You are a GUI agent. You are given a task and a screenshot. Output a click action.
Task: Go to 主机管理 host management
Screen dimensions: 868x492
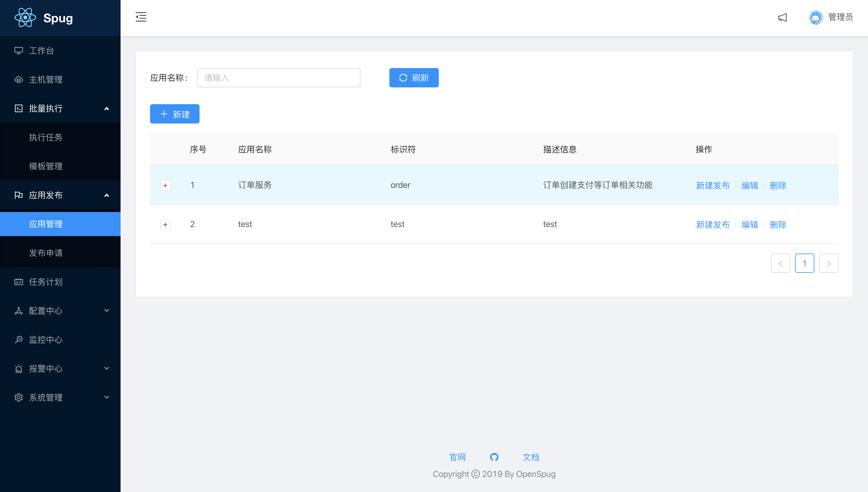click(x=46, y=80)
